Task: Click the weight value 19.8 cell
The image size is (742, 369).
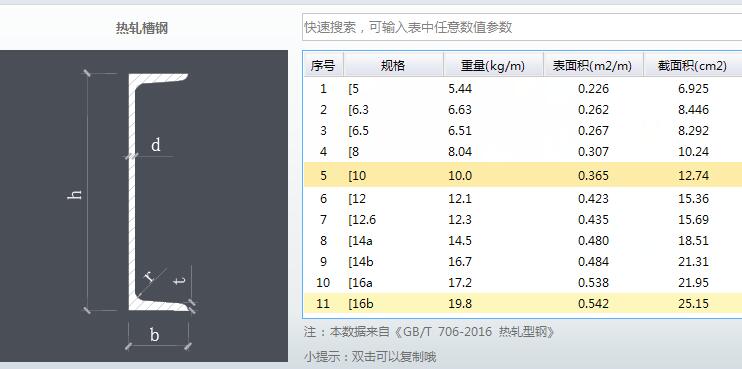Action: click(x=460, y=304)
